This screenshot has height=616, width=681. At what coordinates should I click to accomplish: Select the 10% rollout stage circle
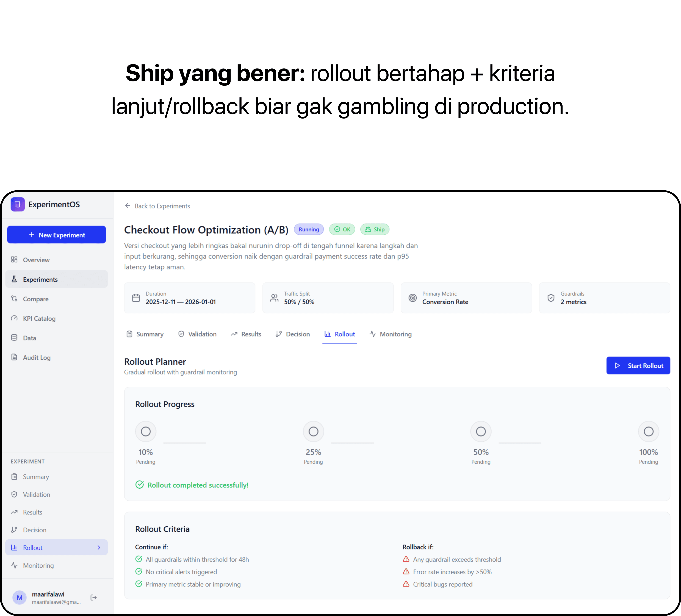(x=146, y=431)
